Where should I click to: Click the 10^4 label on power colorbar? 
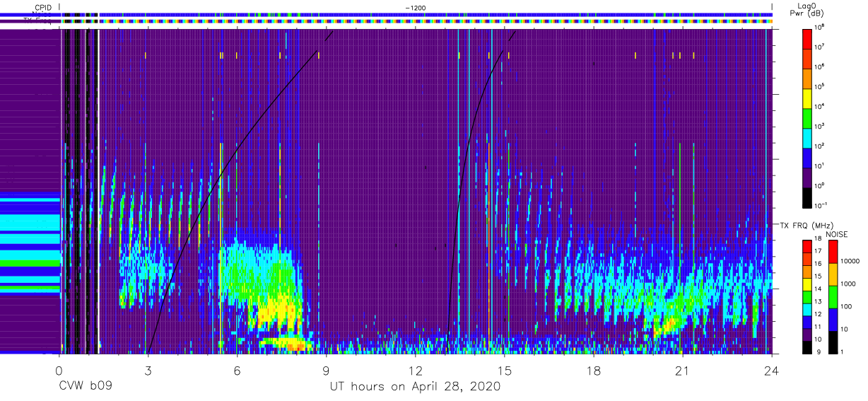822,106
